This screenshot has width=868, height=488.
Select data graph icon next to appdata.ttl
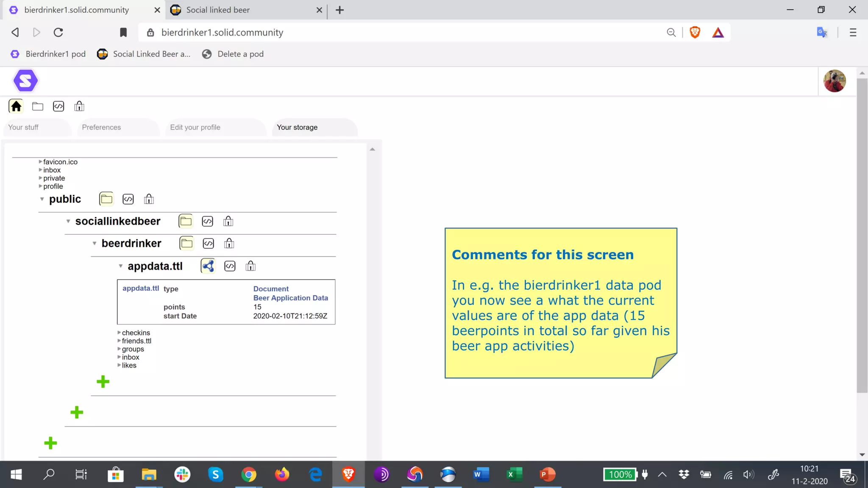click(208, 266)
